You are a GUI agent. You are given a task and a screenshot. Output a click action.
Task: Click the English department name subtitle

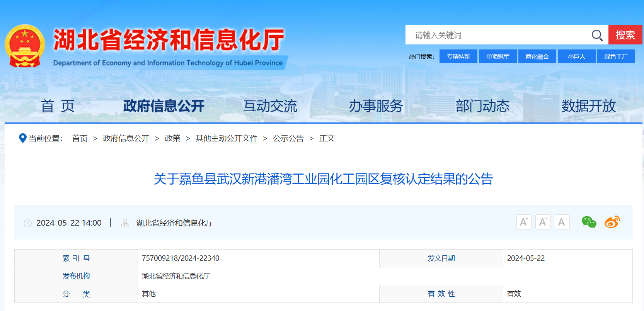[x=168, y=63]
